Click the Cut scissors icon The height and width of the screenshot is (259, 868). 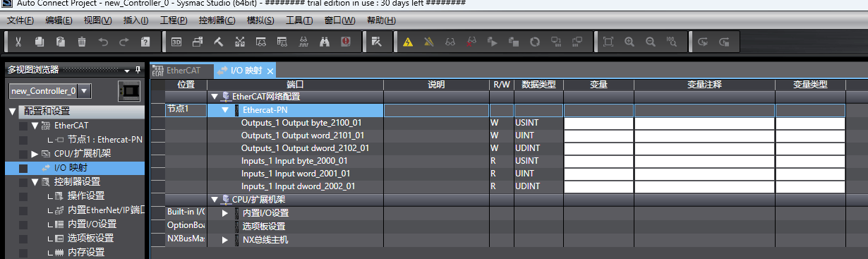18,42
